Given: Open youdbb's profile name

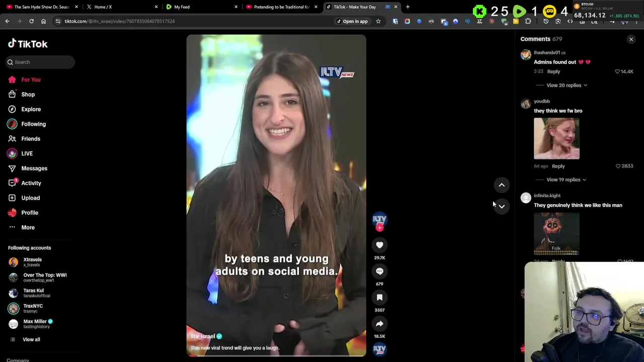Looking at the screenshot, I should point(541,101).
